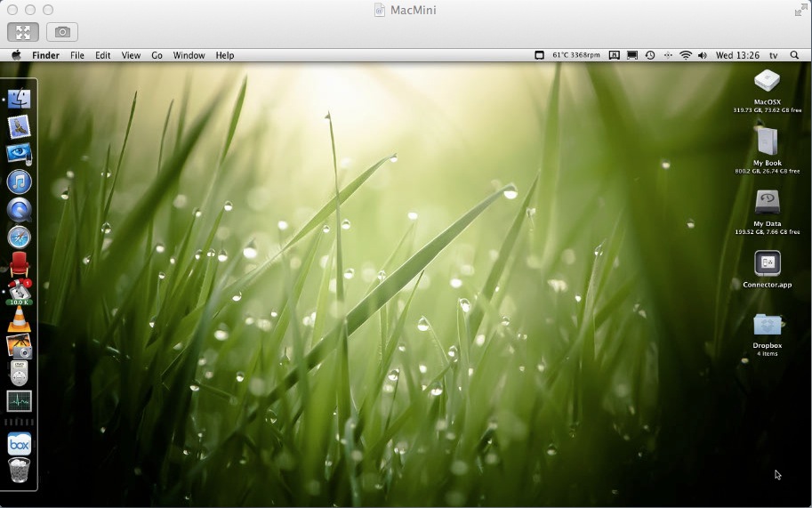Launch Front Row red chair icon
Viewport: 812px width, 508px height.
(20, 264)
